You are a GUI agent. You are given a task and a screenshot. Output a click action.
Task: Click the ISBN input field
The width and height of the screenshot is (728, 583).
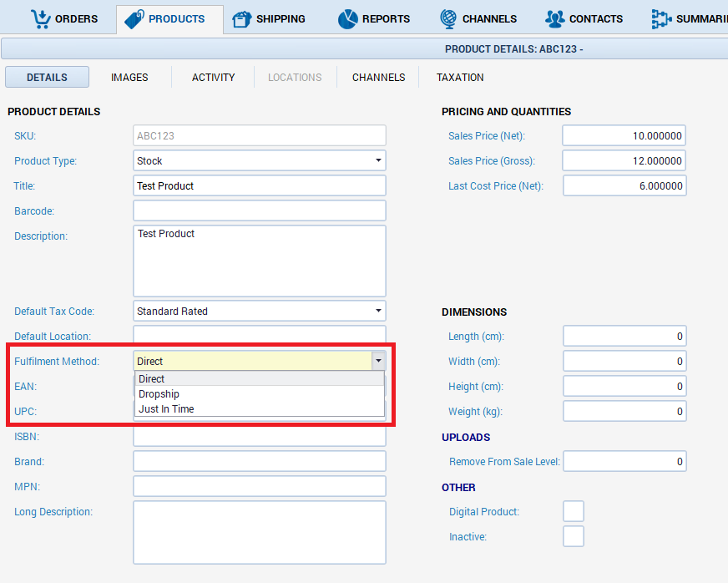point(260,436)
